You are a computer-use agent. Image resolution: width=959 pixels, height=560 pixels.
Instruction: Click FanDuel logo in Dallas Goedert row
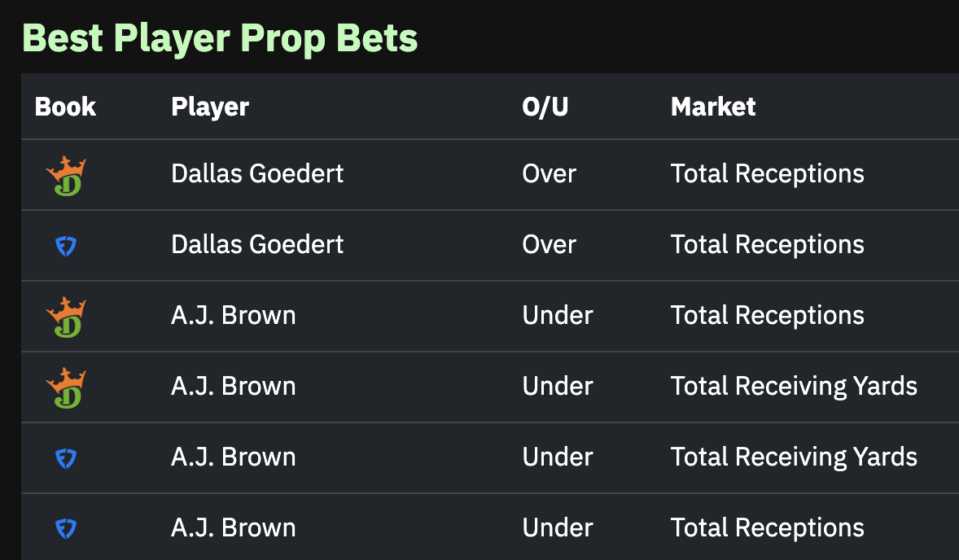[x=66, y=247]
